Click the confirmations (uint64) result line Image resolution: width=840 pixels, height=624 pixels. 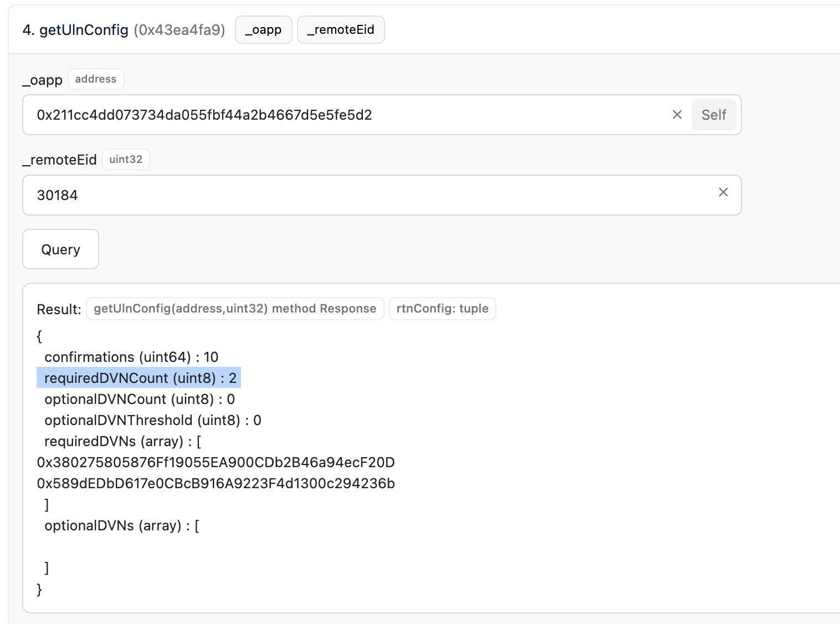pos(131,357)
